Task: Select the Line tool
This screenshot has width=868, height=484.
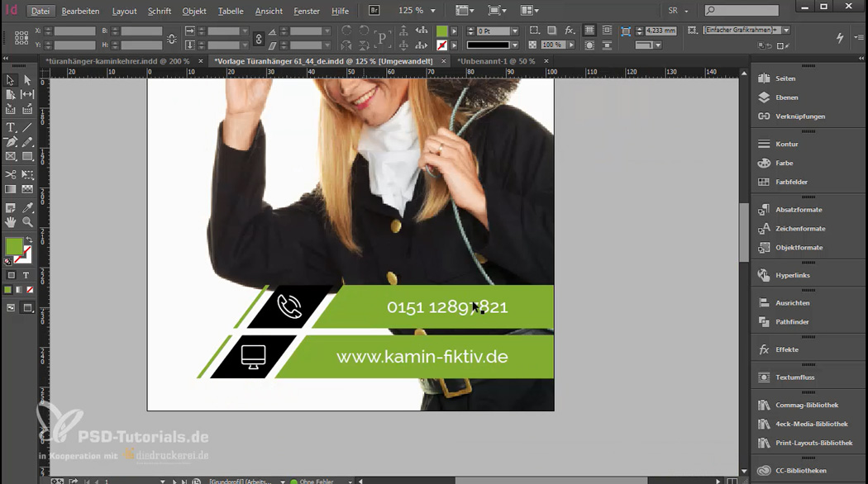Action: (x=27, y=127)
